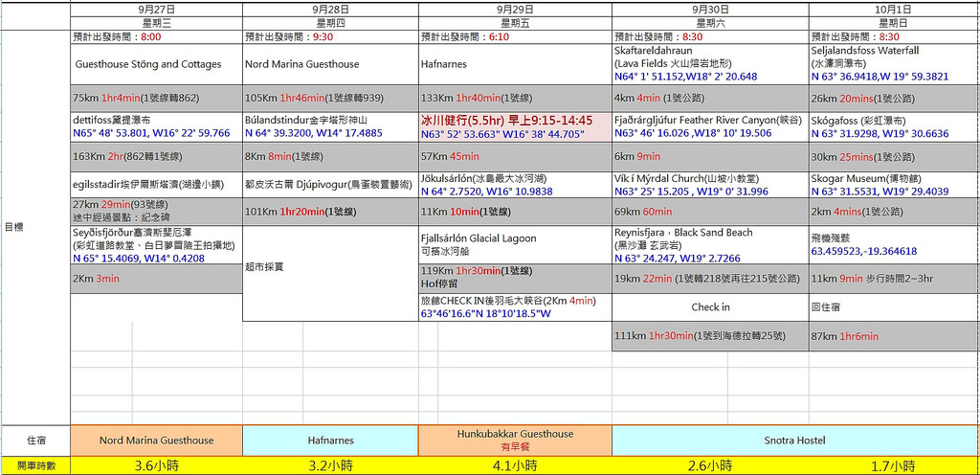Click the 11Km 10min drive cell
The height and width of the screenshot is (475, 980).
click(515, 212)
